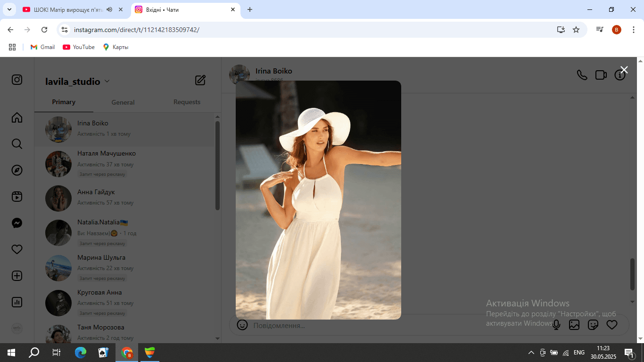Open the Карты bookmark

(116, 47)
